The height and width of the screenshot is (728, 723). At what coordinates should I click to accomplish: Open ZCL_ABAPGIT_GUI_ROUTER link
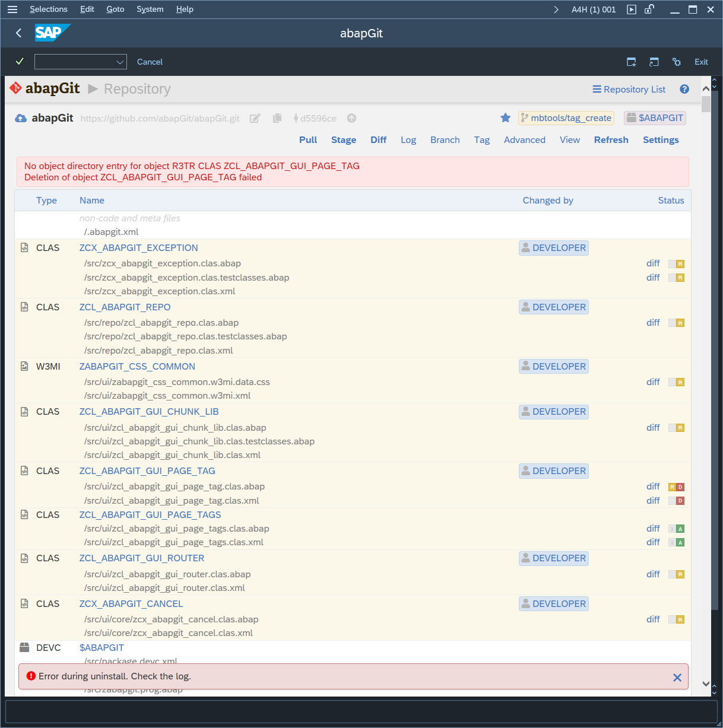point(142,558)
